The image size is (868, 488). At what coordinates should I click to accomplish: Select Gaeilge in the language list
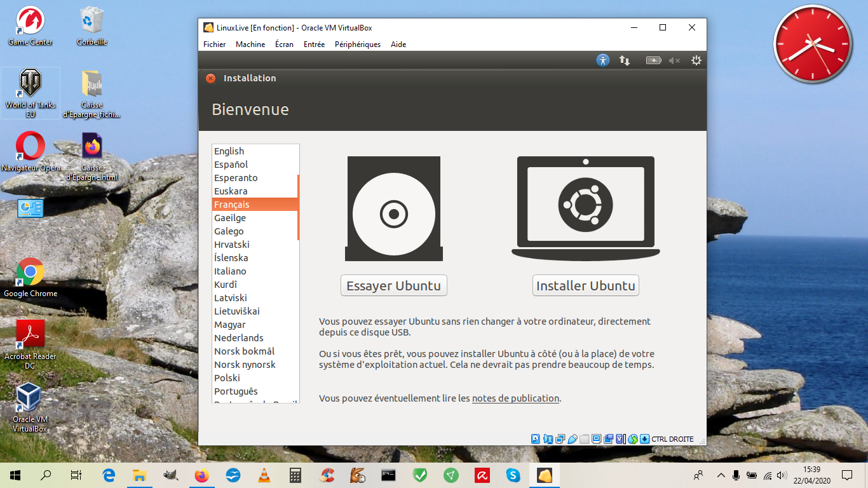pos(255,218)
